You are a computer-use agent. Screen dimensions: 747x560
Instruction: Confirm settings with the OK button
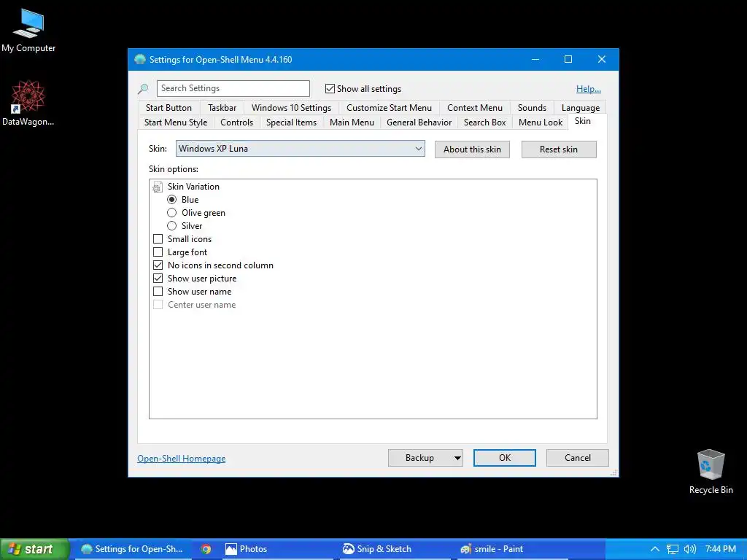coord(505,458)
